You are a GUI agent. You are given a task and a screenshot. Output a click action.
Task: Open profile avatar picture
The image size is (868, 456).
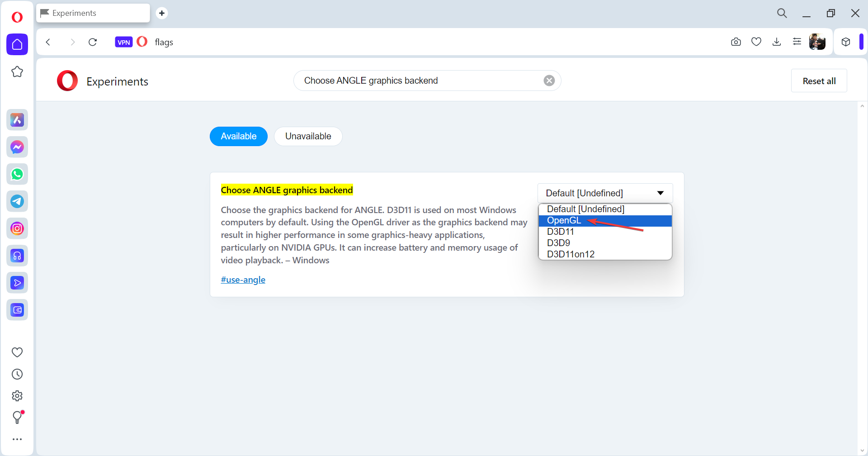(817, 42)
